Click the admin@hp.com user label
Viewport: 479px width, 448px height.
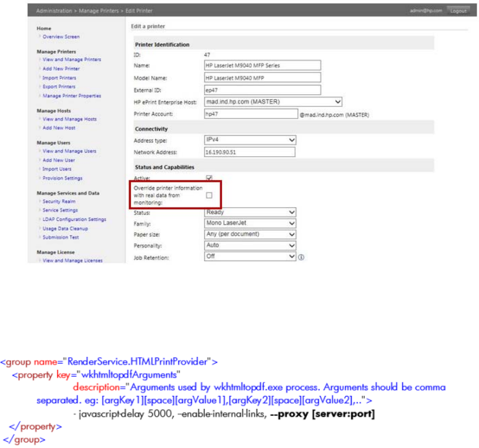[x=426, y=11]
